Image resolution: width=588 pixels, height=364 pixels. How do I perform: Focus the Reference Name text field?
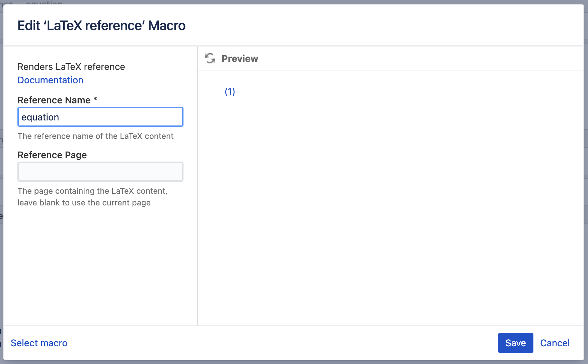click(100, 117)
